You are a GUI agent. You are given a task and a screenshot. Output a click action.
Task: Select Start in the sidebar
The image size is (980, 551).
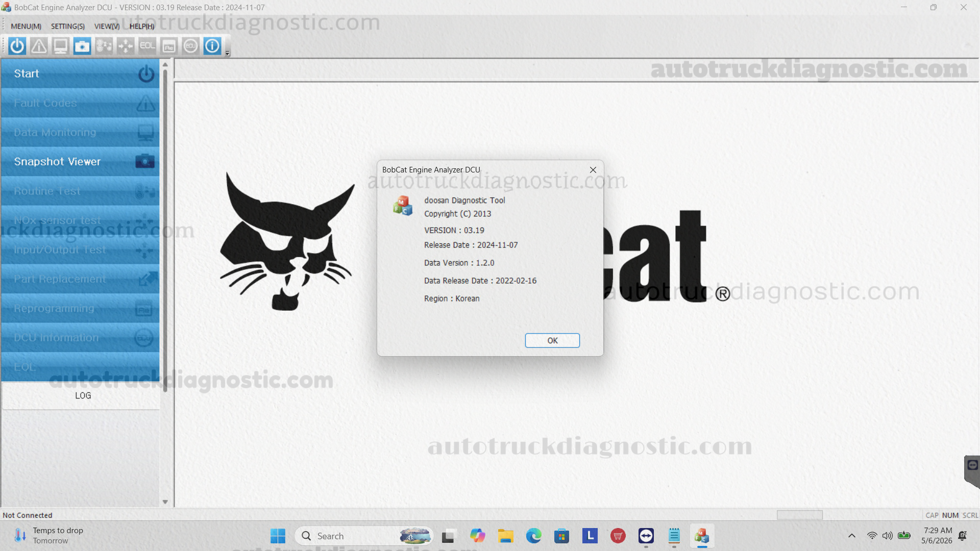(80, 73)
